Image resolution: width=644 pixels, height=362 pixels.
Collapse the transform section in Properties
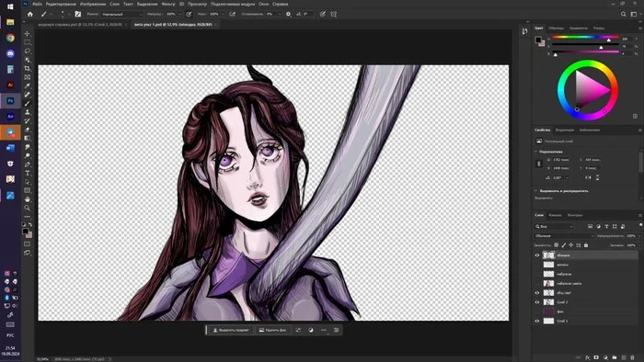(x=536, y=152)
